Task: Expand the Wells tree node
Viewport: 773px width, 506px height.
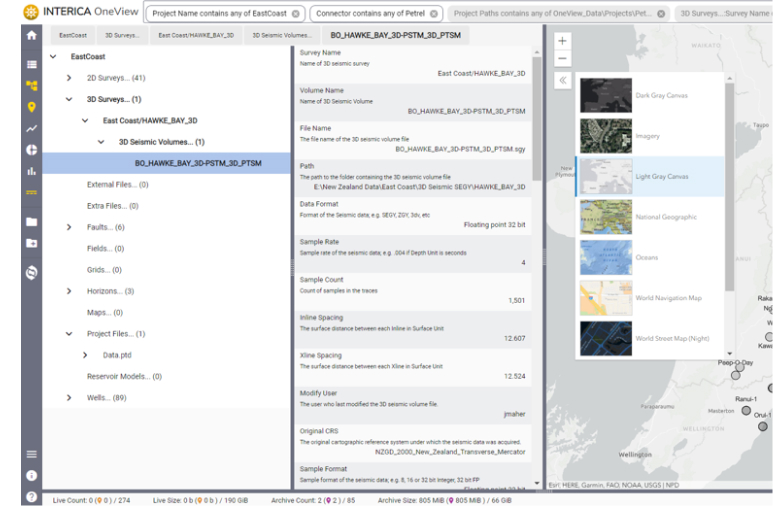Action: tap(68, 398)
